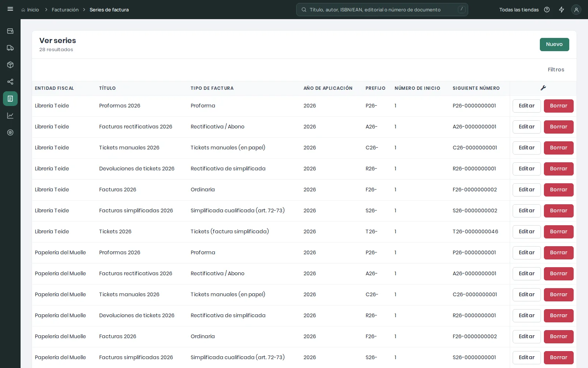Click the lightning bolt icon
This screenshot has width=588, height=368.
pos(562,10)
